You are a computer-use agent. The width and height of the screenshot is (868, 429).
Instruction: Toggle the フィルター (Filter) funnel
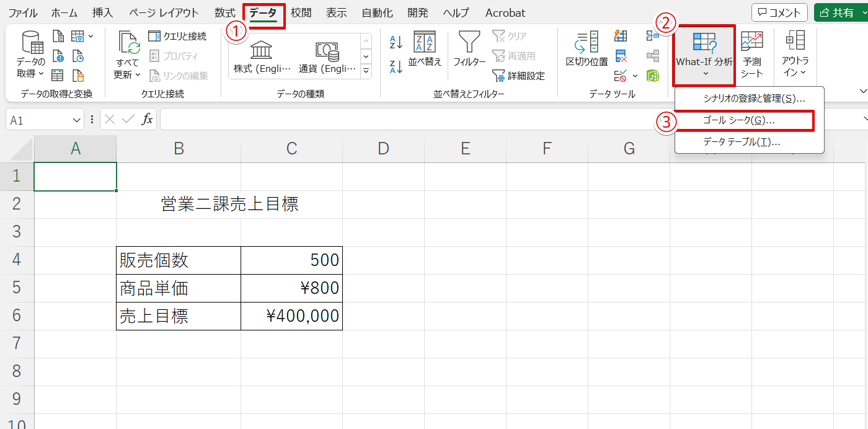(469, 49)
